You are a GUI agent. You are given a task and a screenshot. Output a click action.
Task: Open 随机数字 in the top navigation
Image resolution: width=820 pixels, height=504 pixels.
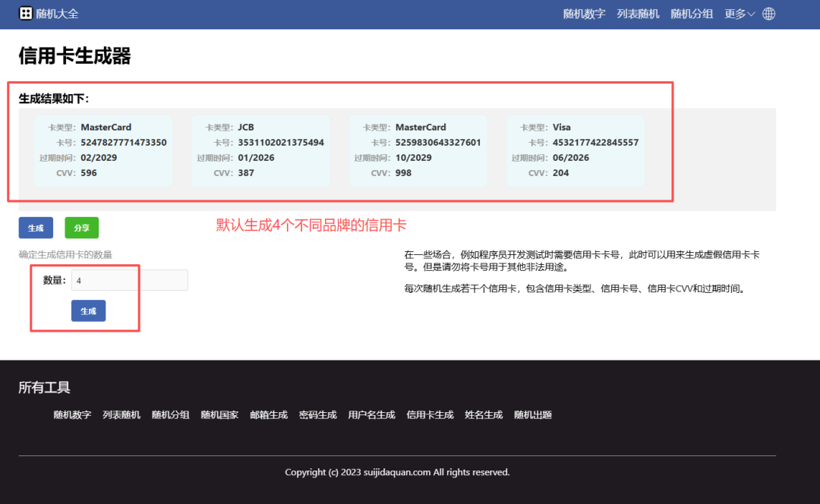point(584,14)
